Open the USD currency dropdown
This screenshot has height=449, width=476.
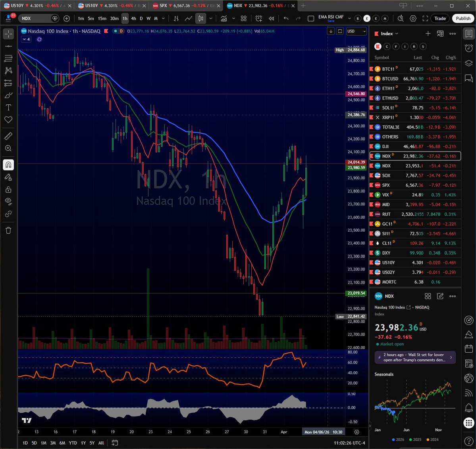(357, 31)
